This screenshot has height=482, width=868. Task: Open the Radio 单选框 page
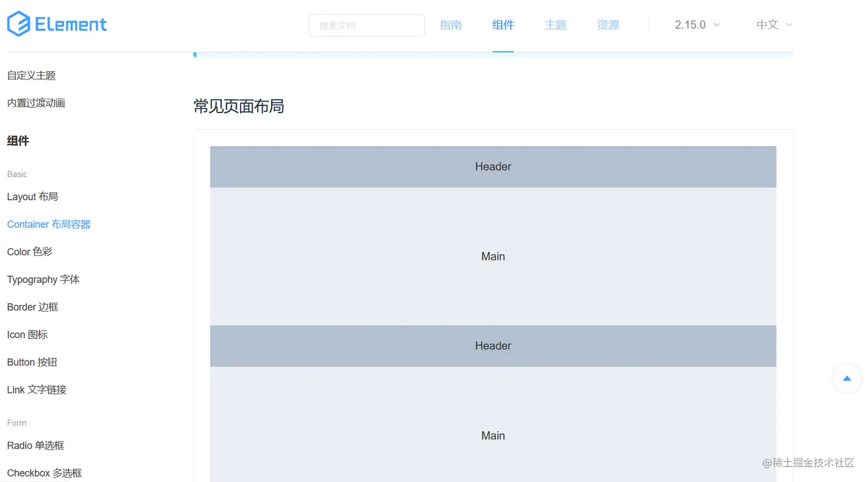click(x=36, y=445)
